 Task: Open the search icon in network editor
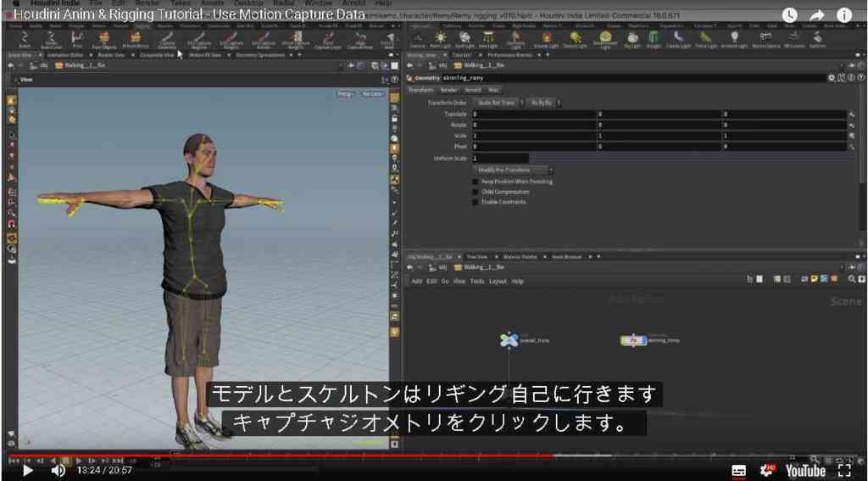tap(851, 280)
